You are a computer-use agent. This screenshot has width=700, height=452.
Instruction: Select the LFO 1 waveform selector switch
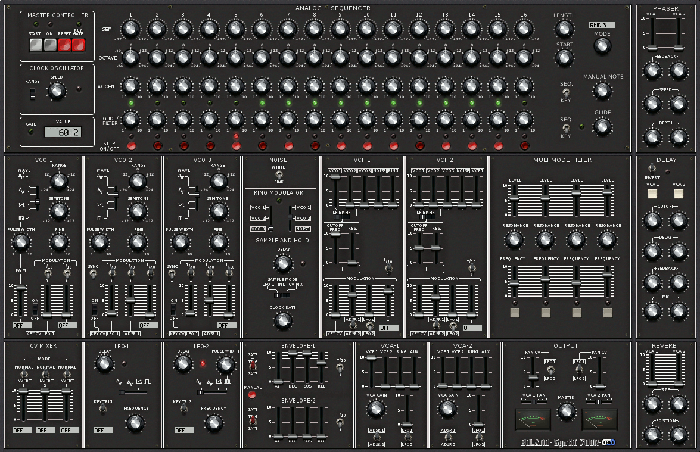133,392
